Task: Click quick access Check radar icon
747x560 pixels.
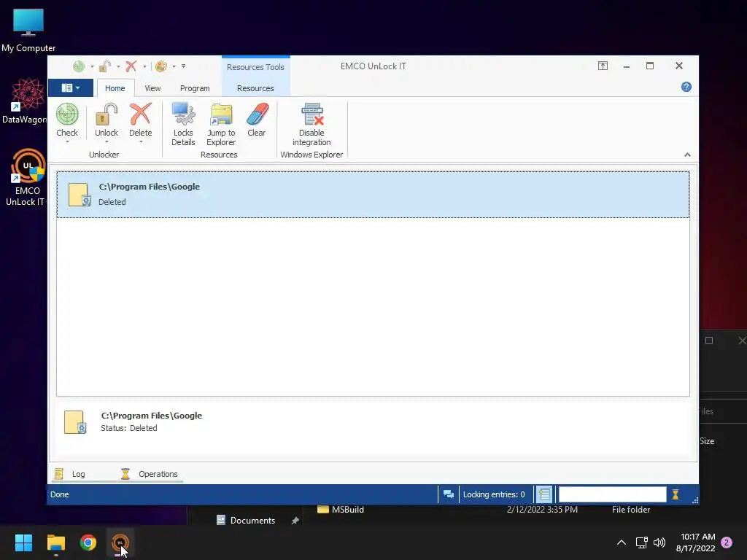Action: point(79,66)
